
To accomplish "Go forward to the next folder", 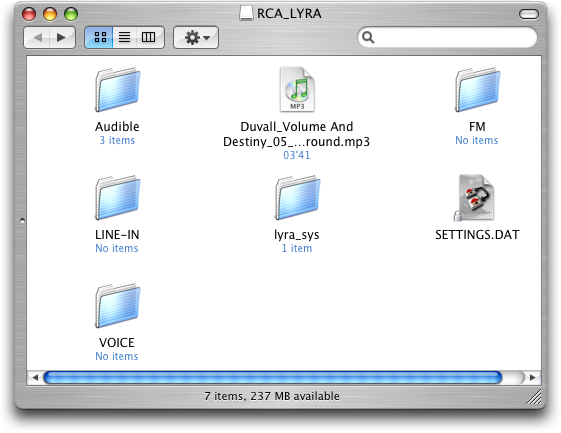I will (62, 37).
